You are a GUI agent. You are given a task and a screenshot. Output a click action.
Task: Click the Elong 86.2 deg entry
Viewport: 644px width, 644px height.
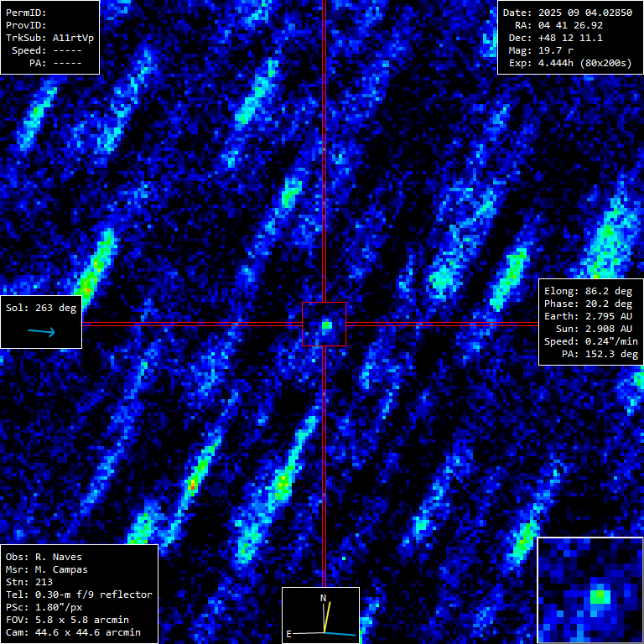coord(590,291)
